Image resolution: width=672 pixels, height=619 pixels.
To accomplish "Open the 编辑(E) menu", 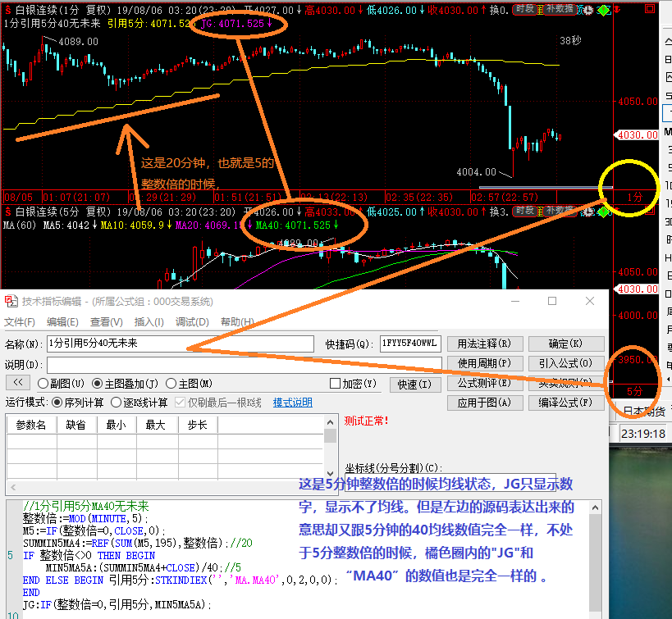I will pyautogui.click(x=62, y=321).
